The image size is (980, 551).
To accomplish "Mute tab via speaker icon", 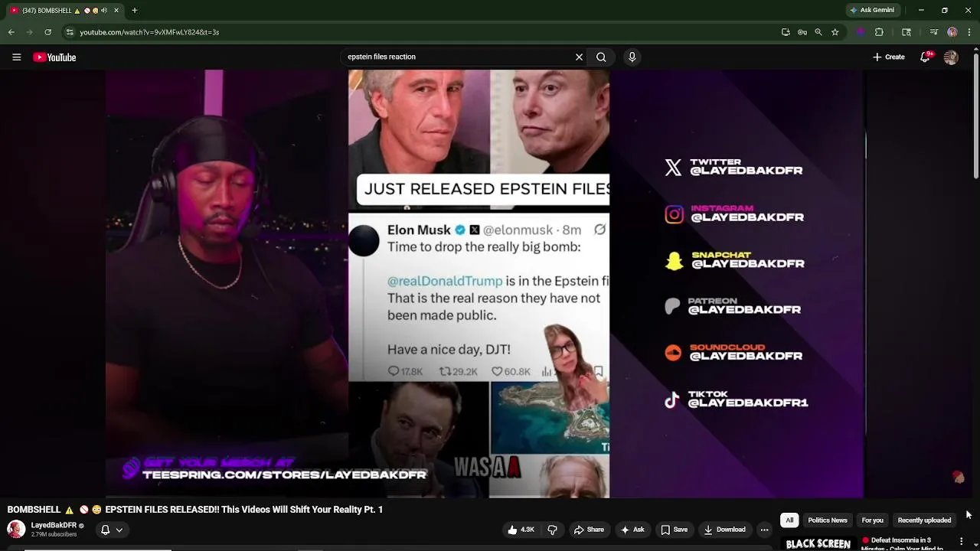I will click(x=105, y=10).
